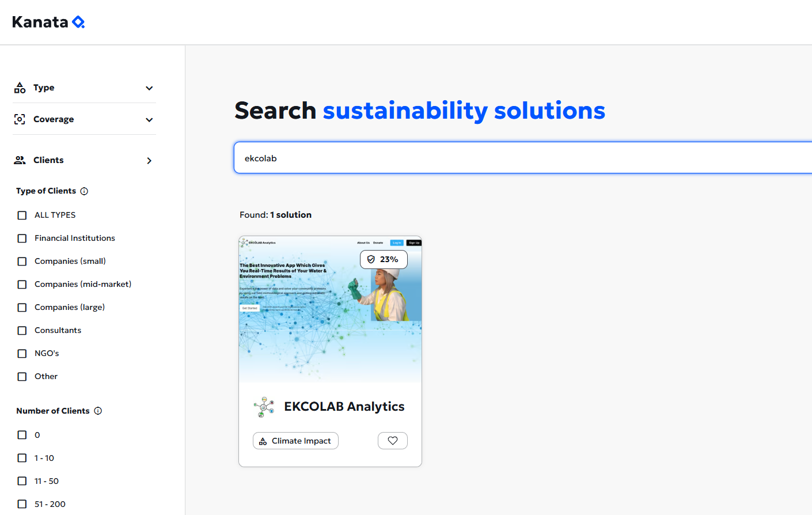This screenshot has width=812, height=515.
Task: Enable the Consultants filter checkbox
Action: click(22, 331)
